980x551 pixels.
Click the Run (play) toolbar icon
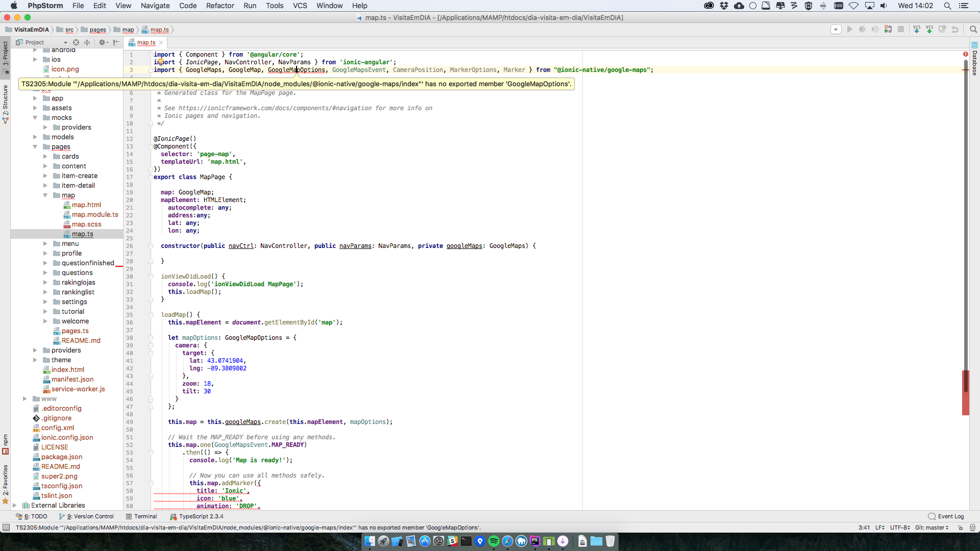850,30
